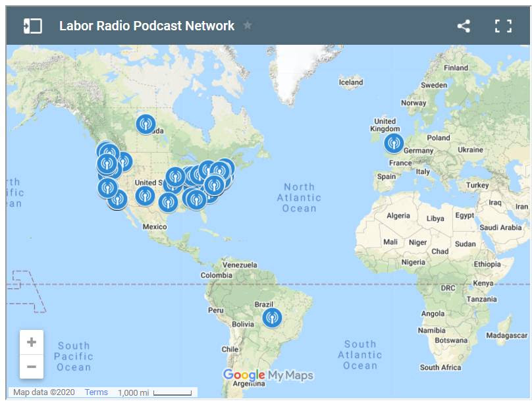Click the Chad label
The height and width of the screenshot is (401, 532).
point(440,252)
